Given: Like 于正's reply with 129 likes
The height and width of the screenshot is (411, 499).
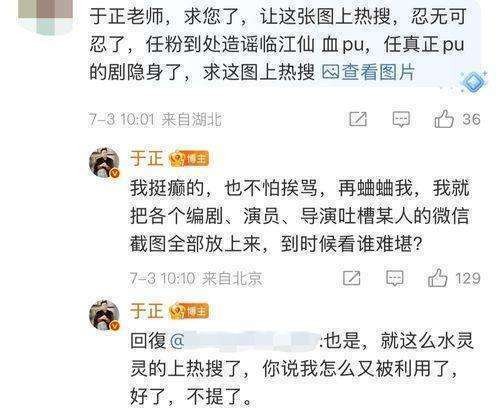Looking at the screenshot, I should click(x=437, y=277).
